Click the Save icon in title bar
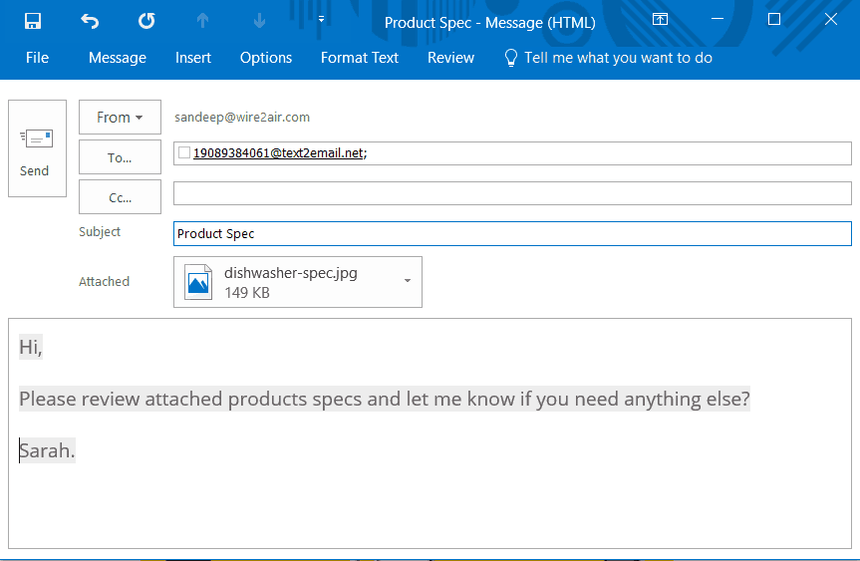This screenshot has width=860, height=561. coord(33,21)
